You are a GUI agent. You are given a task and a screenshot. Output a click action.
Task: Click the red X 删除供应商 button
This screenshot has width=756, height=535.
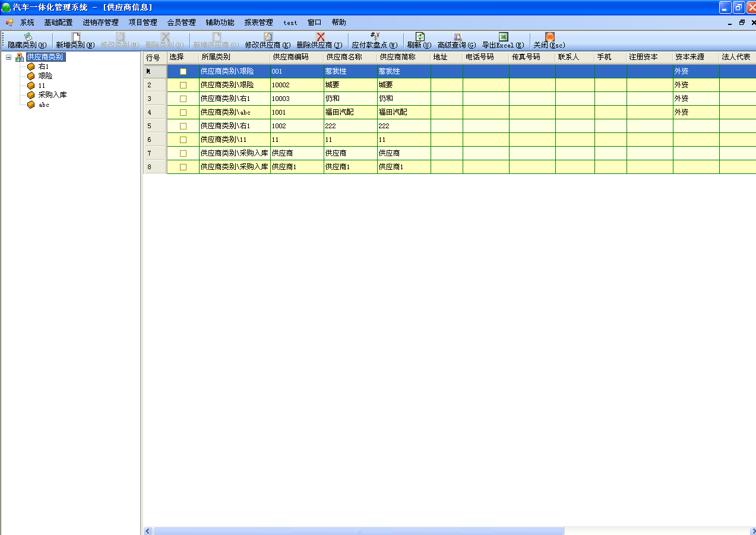(x=320, y=41)
